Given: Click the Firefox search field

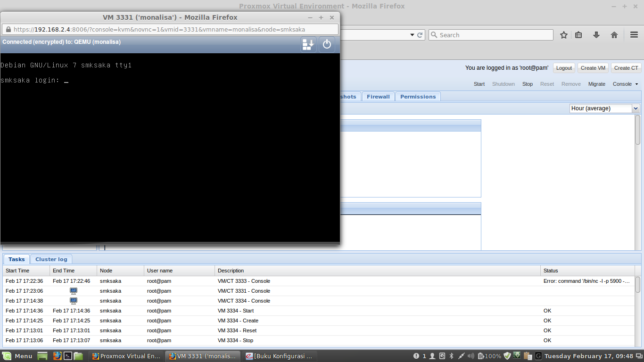Looking at the screenshot, I should coord(491,35).
